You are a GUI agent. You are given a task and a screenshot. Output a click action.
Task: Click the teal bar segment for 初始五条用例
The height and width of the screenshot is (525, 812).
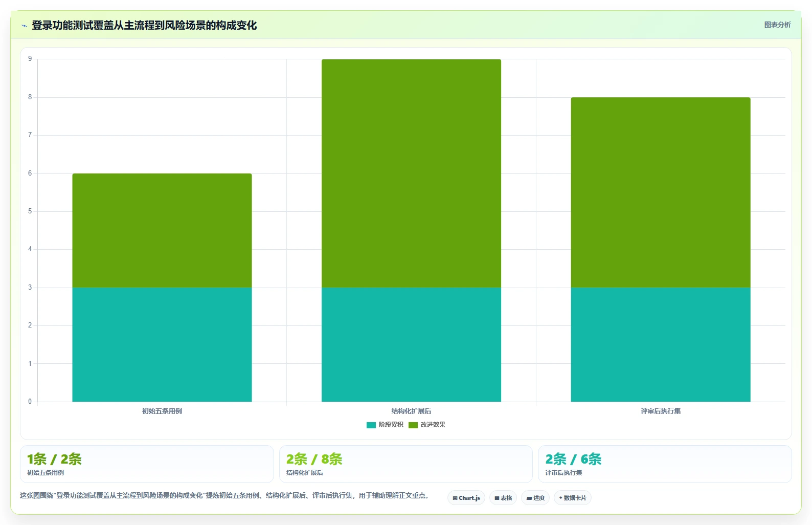(162, 344)
